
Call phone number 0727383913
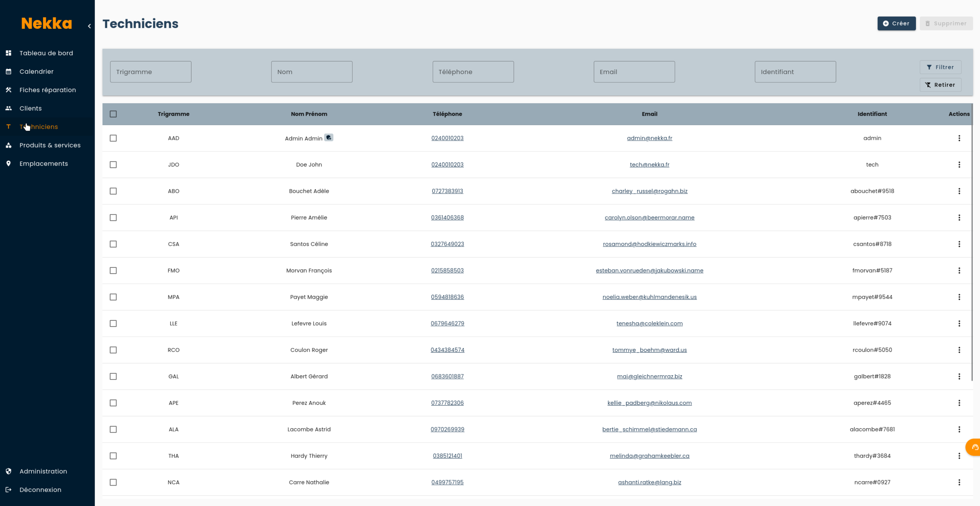pos(447,191)
